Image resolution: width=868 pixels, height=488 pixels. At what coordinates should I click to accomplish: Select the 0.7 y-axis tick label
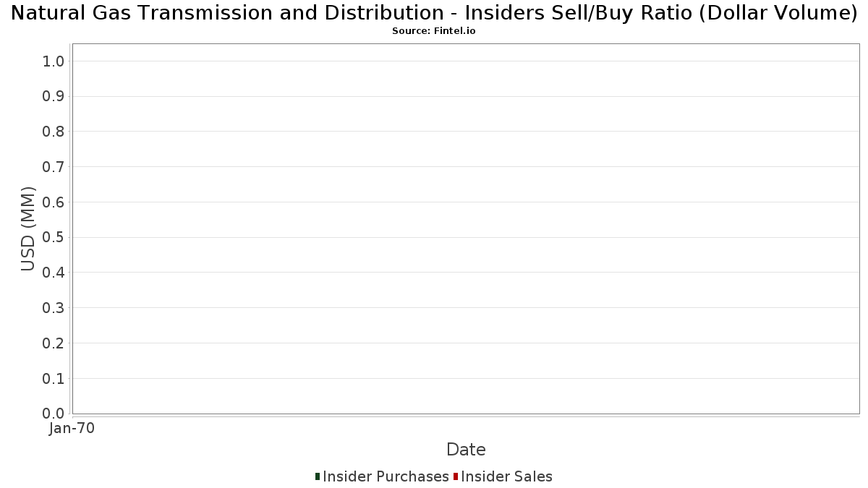[x=54, y=167]
